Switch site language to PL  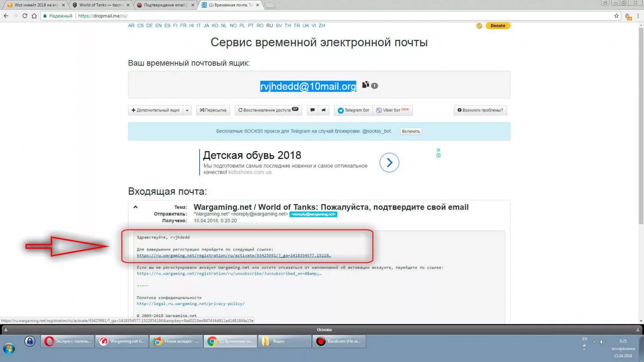pos(242,26)
